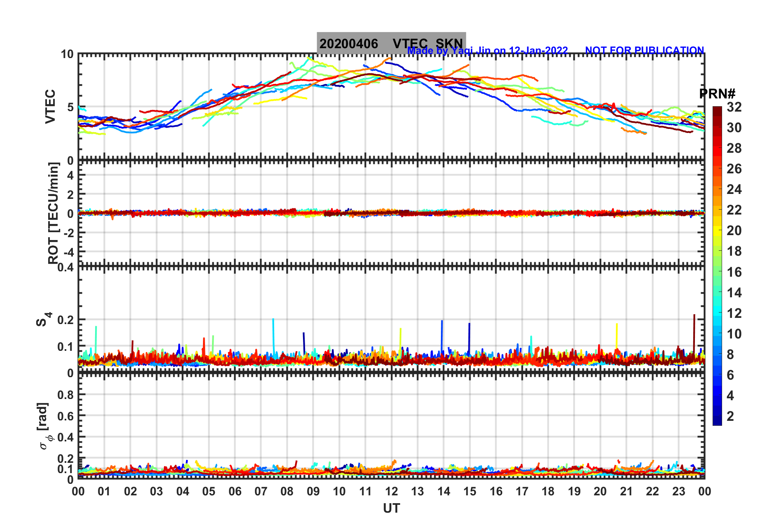Select the S4 y-axis label

click(44, 319)
